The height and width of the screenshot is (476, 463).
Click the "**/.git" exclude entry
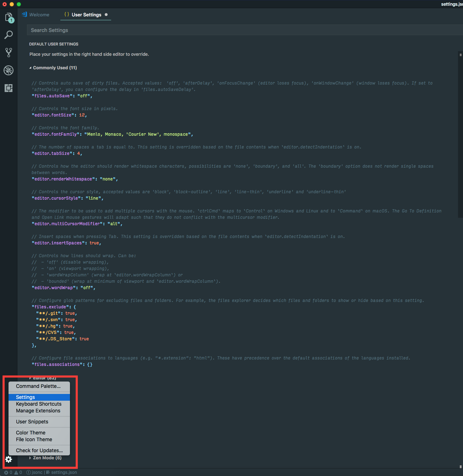point(48,313)
